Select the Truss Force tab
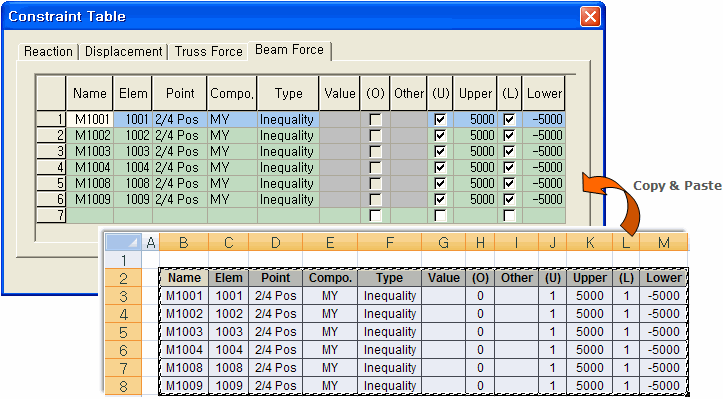 (208, 51)
